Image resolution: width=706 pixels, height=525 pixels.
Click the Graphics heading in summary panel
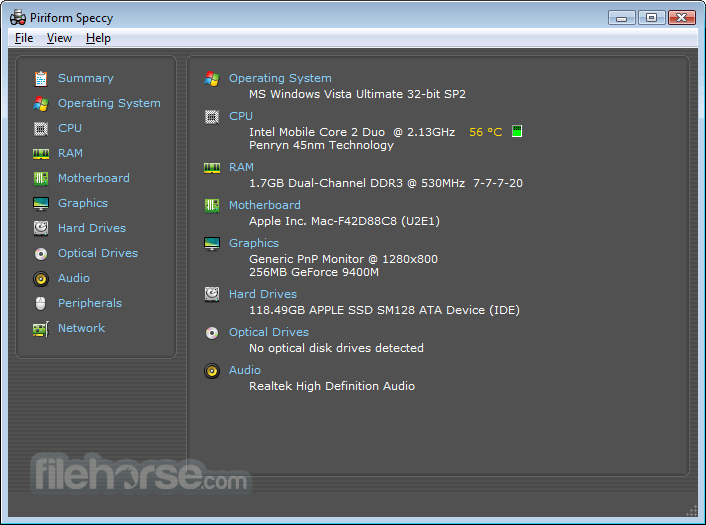pos(254,244)
